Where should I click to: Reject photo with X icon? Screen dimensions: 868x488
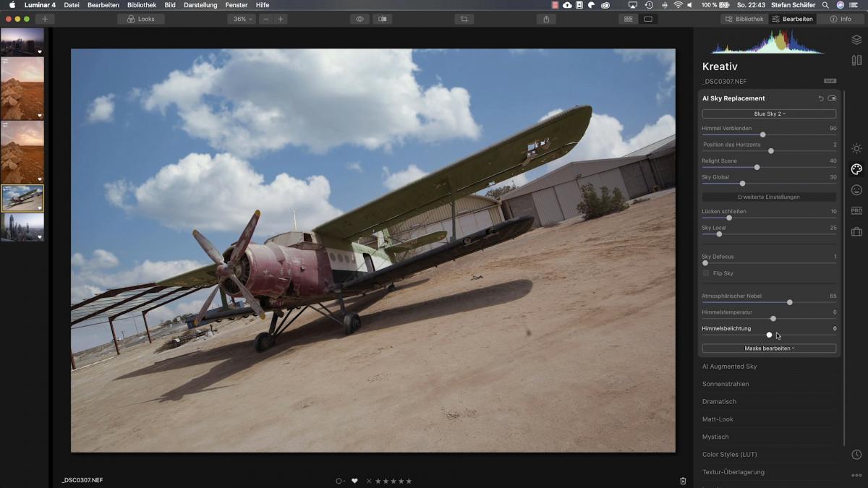pyautogui.click(x=369, y=481)
